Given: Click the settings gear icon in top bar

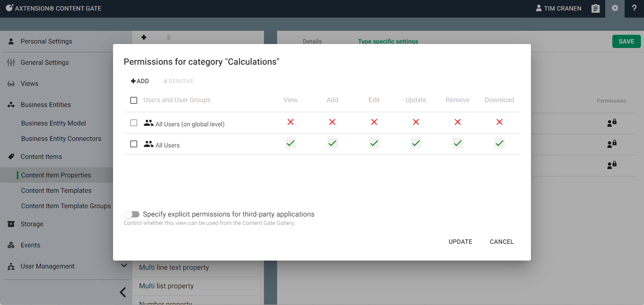Looking at the screenshot, I should 615,8.
